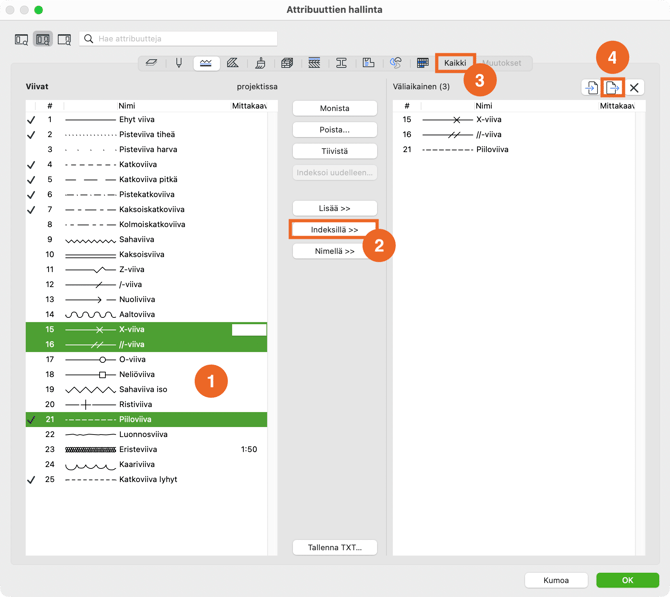Open the Surfaces paint bucket tab
Screen dimensions: 670x597
[260, 63]
